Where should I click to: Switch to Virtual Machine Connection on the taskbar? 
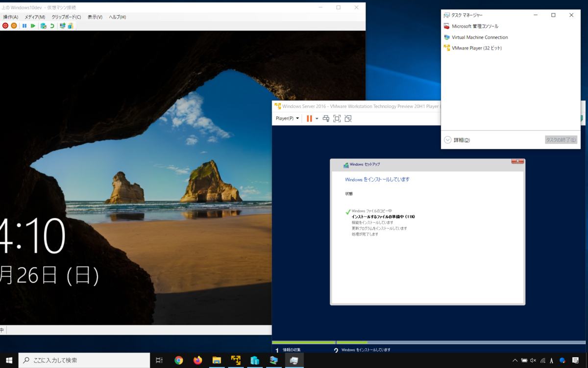[x=274, y=360]
